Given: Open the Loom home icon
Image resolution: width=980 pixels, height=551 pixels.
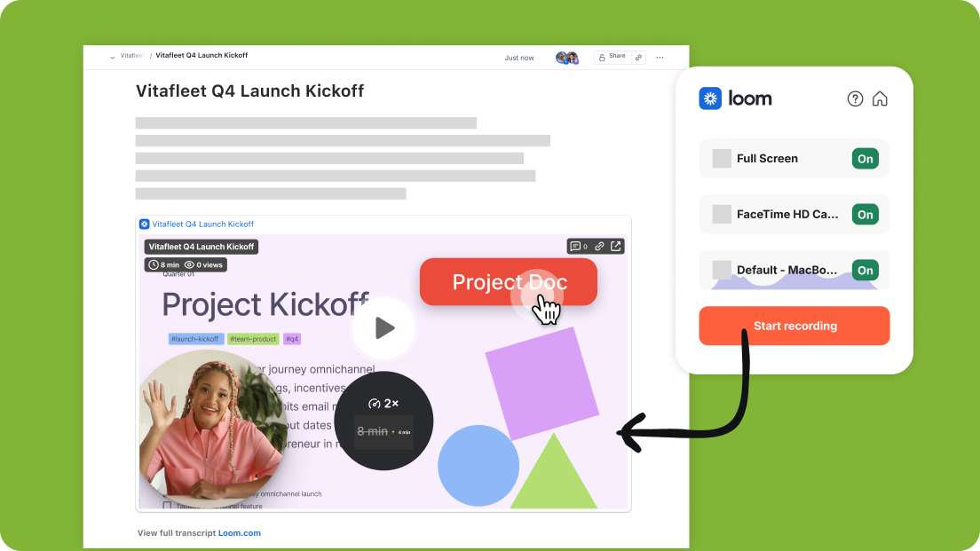Looking at the screenshot, I should coord(880,98).
